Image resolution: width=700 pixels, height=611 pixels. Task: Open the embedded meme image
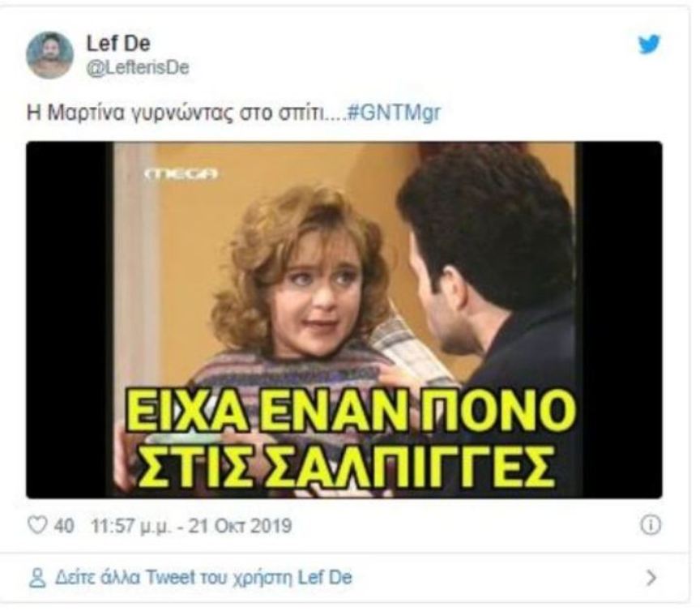344,320
